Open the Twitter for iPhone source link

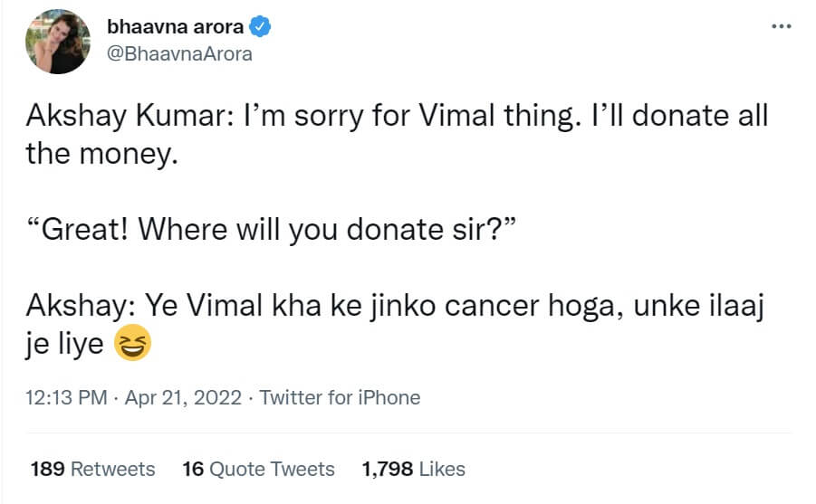[340, 397]
